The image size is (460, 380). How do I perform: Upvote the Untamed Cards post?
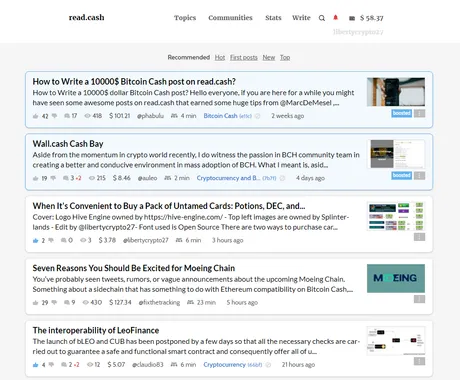coord(36,240)
